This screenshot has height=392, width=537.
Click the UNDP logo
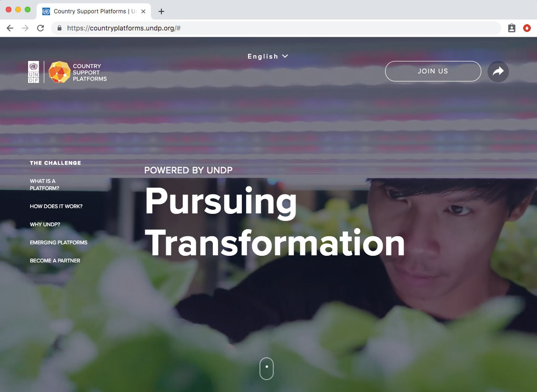[33, 72]
